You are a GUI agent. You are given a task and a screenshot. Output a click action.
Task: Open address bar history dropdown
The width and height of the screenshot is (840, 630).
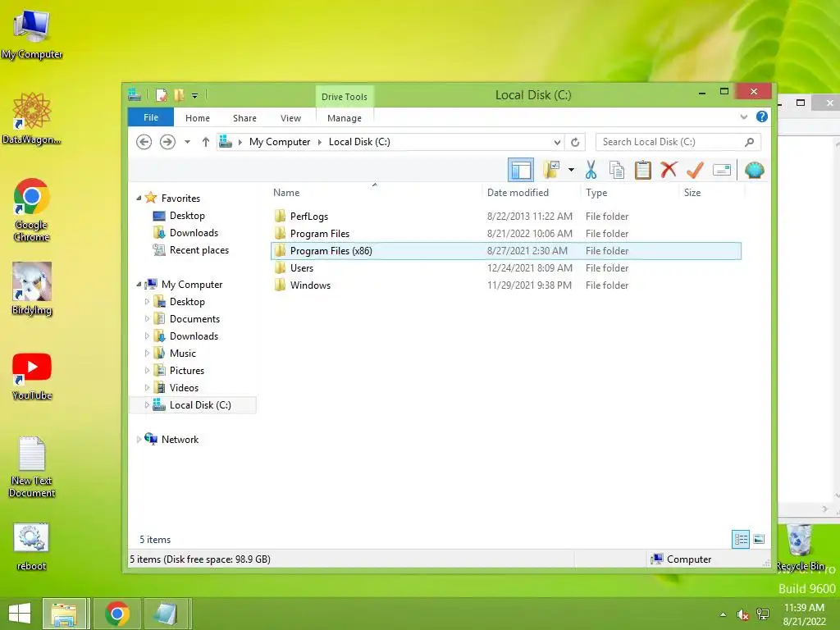pyautogui.click(x=557, y=142)
